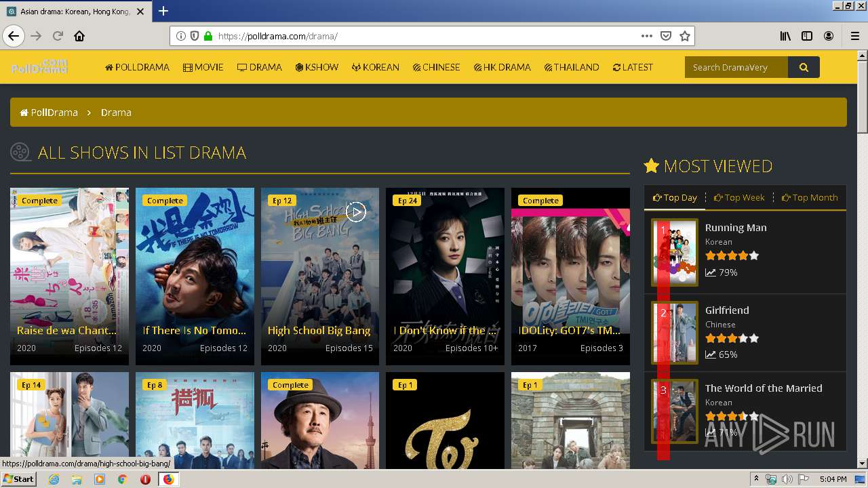Open the MOVIE nav menu item
Image resolution: width=868 pixels, height=488 pixels.
click(203, 67)
